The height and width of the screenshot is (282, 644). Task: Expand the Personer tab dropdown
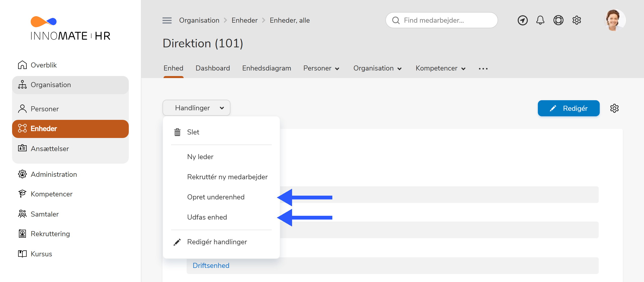[321, 68]
